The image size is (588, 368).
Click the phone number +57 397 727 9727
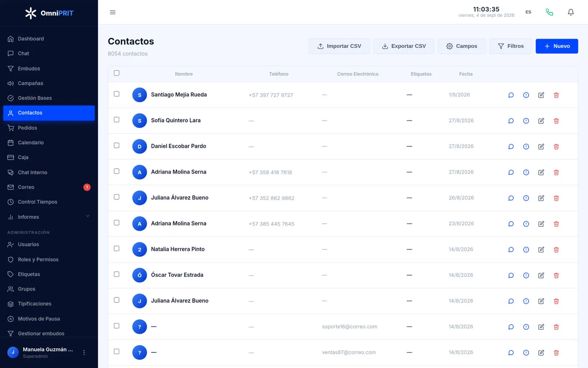(x=271, y=95)
